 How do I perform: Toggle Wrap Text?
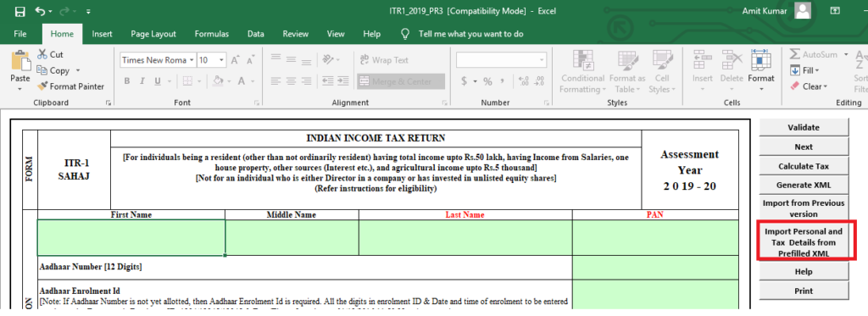click(x=384, y=60)
